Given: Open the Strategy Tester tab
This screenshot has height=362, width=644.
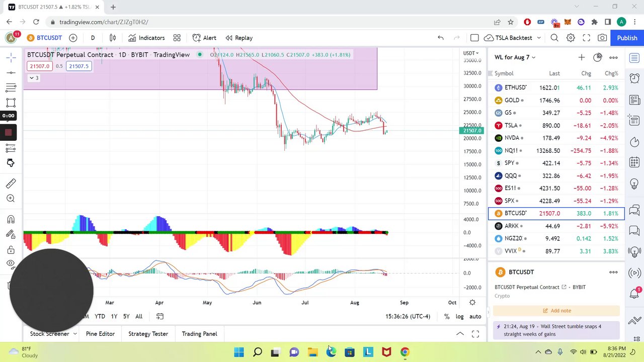Looking at the screenshot, I should [x=148, y=334].
